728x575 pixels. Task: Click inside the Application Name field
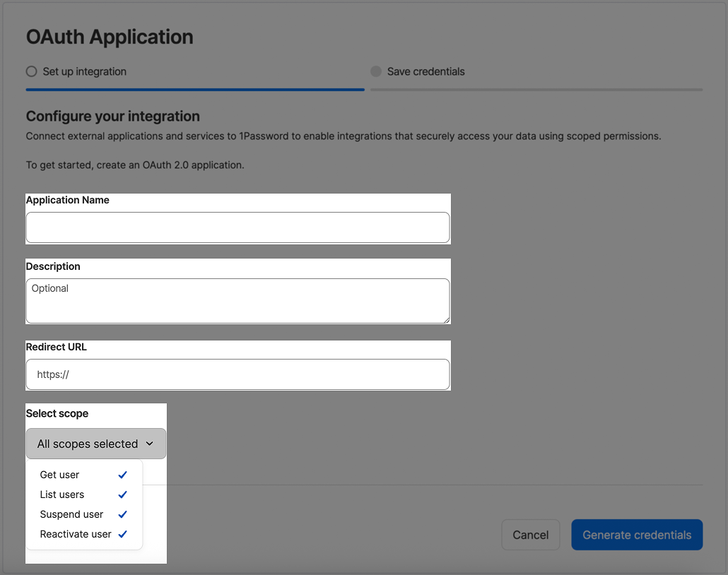tap(237, 227)
